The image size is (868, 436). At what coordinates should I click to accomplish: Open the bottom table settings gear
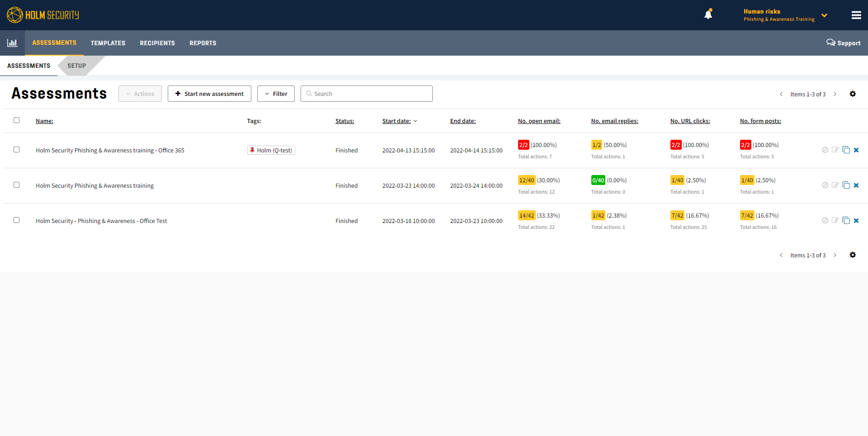pos(853,255)
